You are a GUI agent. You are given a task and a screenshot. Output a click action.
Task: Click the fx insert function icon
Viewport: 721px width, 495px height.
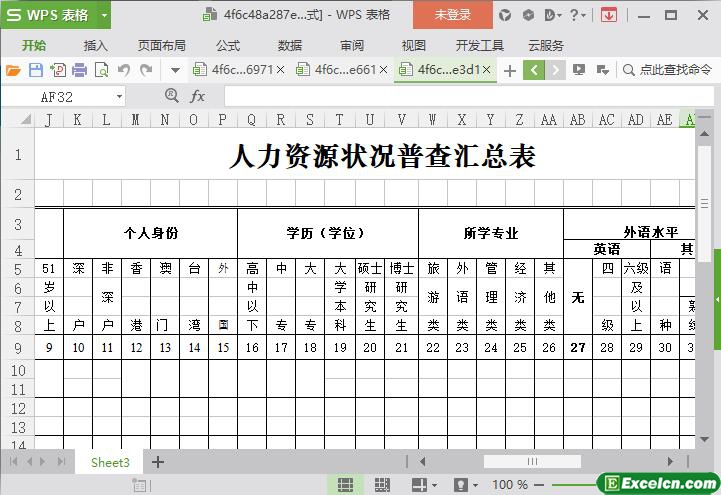pyautogui.click(x=197, y=96)
